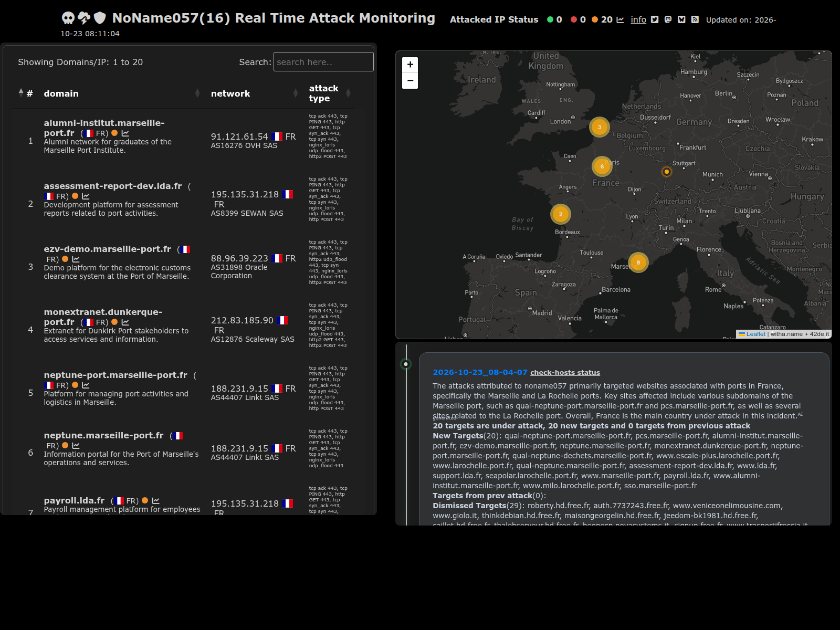
Task: Click the domain name ezv-demo.marseille-port.fr
Action: tap(108, 249)
